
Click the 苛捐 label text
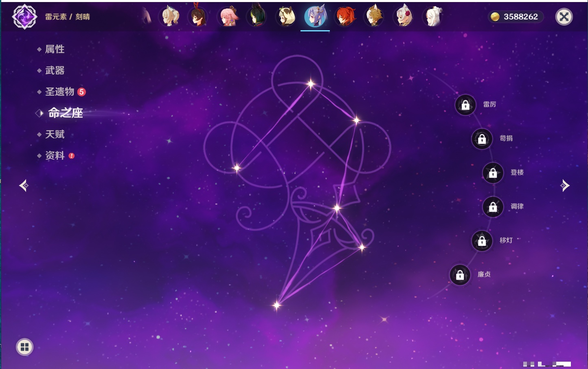click(506, 138)
